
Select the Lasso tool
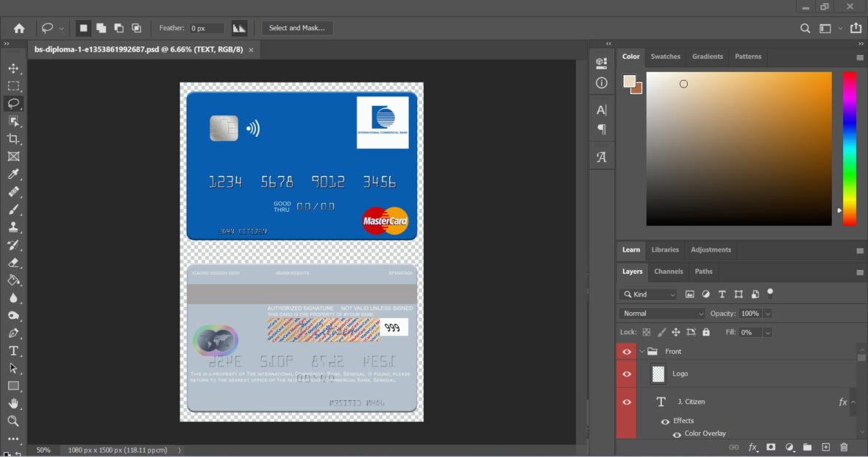[13, 103]
